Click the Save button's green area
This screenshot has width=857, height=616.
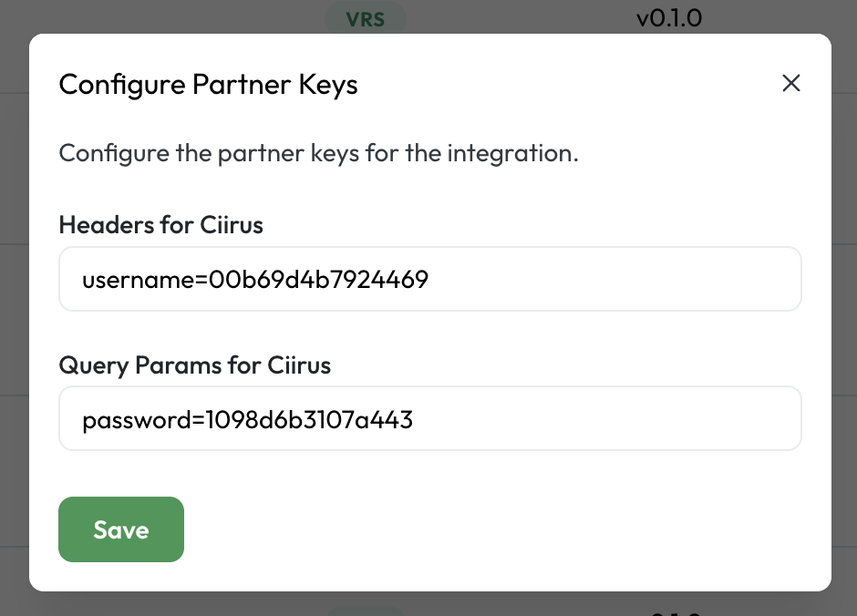pos(120,529)
